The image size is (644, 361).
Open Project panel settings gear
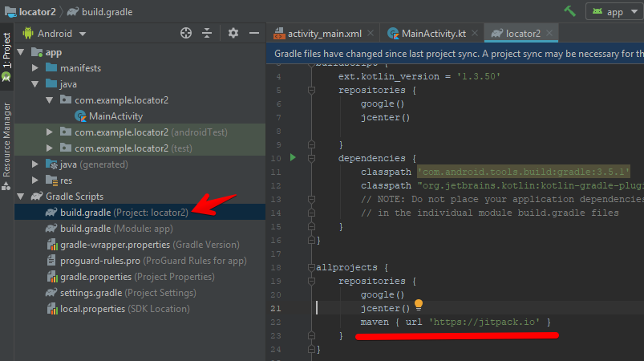click(233, 33)
